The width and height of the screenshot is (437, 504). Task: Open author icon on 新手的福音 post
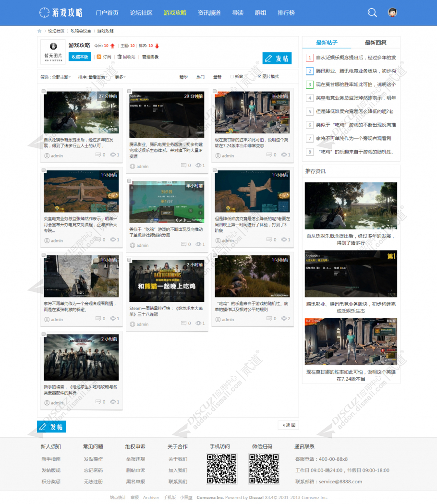click(47, 403)
